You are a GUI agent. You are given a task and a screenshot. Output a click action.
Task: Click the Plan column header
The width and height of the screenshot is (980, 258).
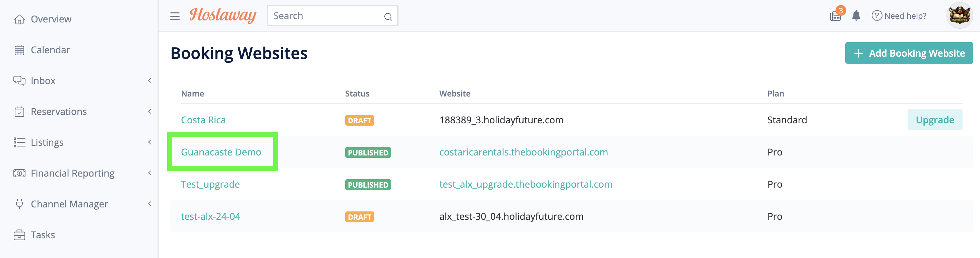tap(775, 93)
